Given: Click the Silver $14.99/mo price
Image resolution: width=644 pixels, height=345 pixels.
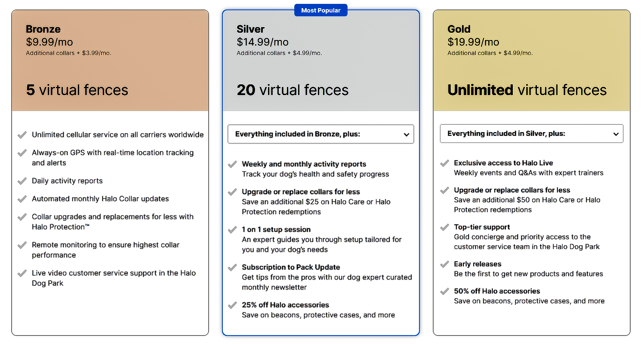Looking at the screenshot, I should [262, 42].
